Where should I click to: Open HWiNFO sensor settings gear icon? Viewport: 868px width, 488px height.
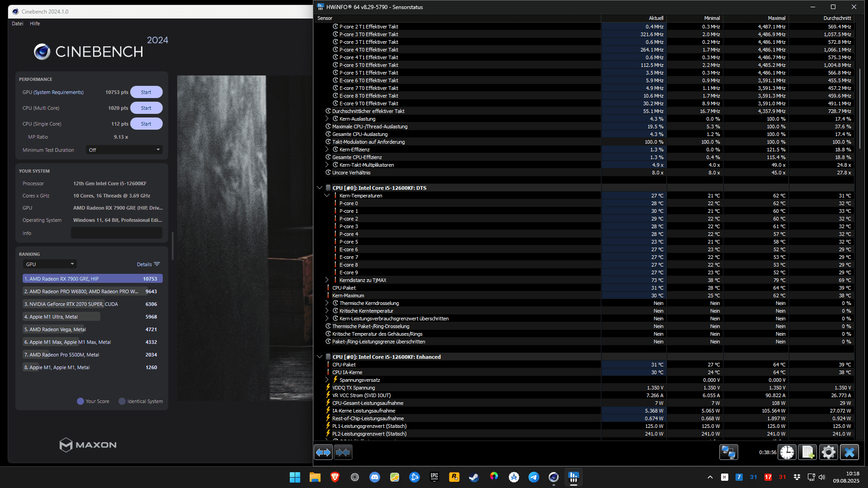829,452
